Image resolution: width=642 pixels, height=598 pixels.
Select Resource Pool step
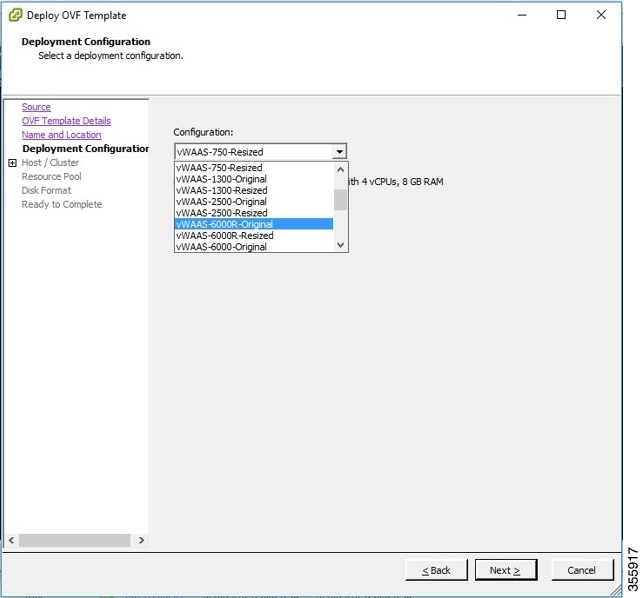pyautogui.click(x=51, y=176)
